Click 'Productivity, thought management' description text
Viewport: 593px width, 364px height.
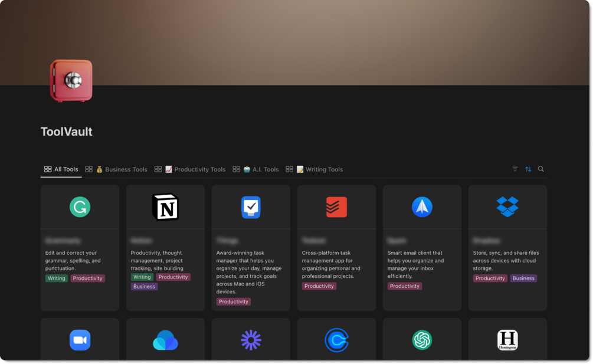[x=158, y=260]
